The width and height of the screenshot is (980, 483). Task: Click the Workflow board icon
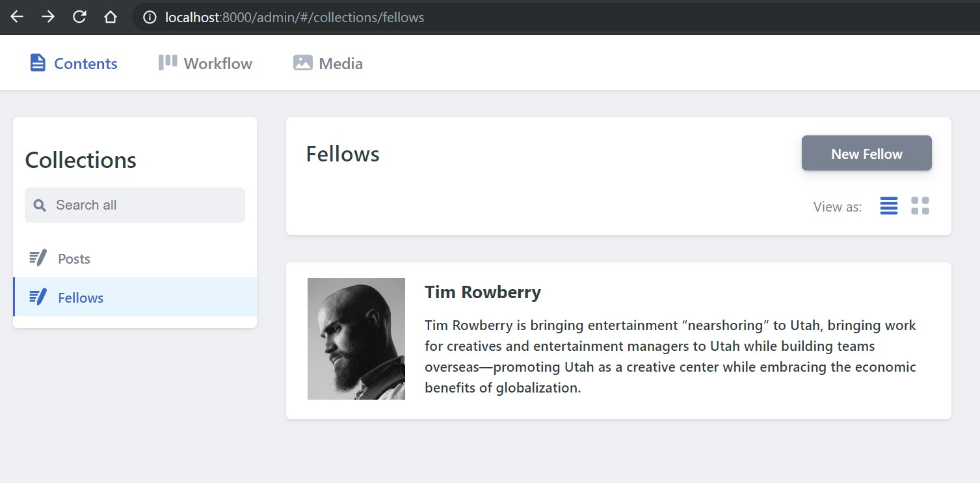168,62
